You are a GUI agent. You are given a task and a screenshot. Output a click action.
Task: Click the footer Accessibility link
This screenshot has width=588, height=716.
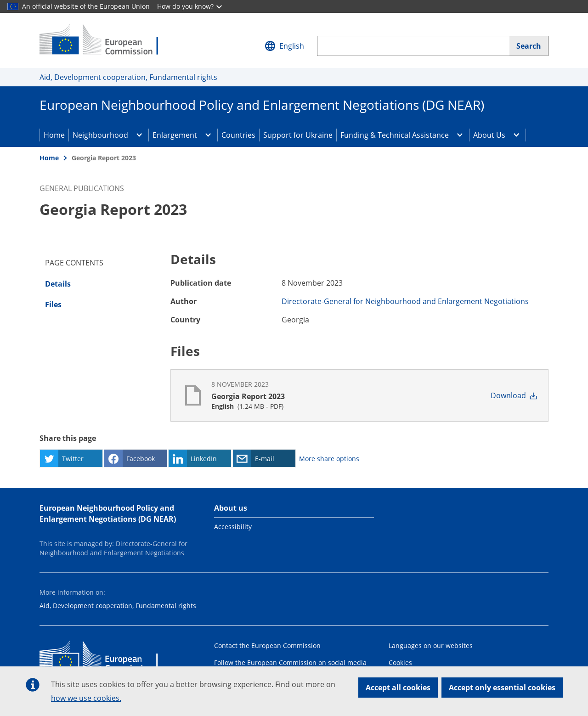click(x=233, y=527)
